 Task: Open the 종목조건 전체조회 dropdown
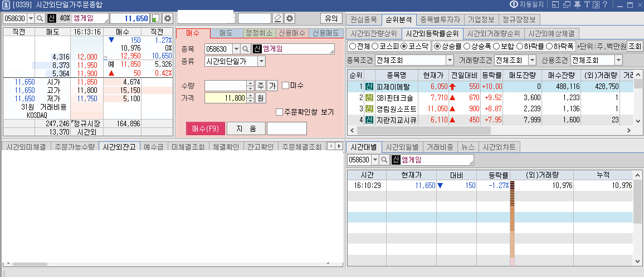point(448,60)
